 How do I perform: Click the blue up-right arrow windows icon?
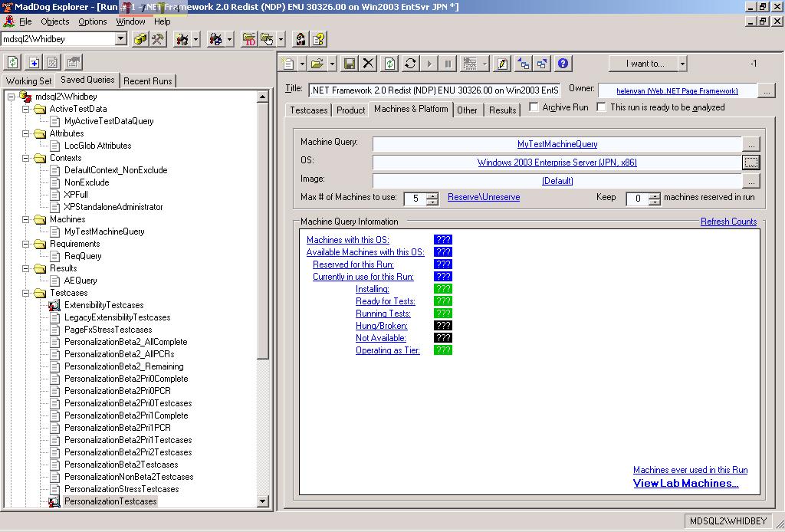542,64
